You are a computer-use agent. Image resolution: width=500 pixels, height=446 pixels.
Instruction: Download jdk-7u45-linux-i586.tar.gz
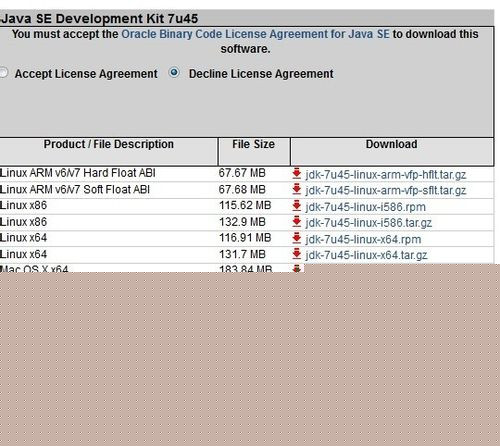click(369, 223)
